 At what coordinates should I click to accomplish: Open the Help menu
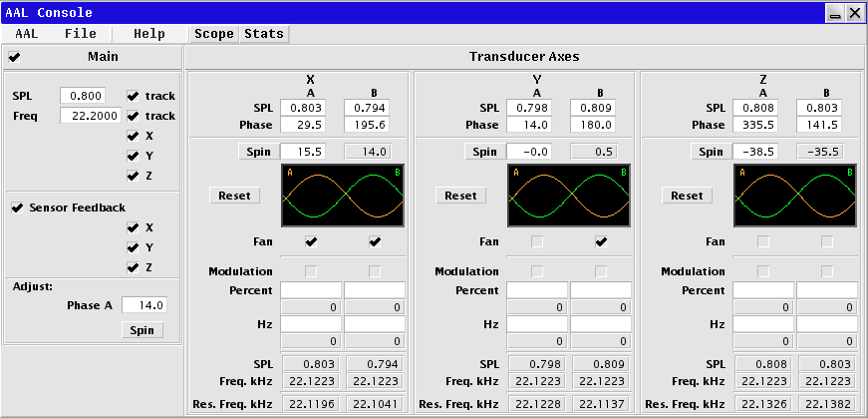tap(148, 34)
